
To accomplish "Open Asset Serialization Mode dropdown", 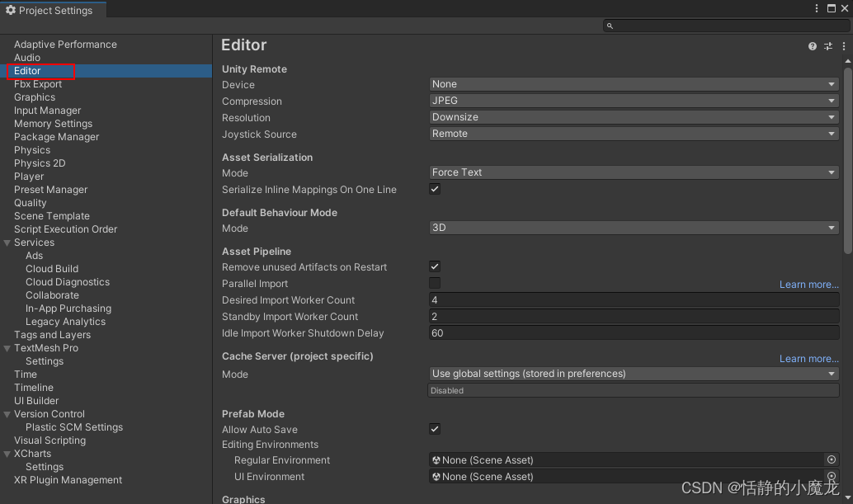I will tap(634, 172).
